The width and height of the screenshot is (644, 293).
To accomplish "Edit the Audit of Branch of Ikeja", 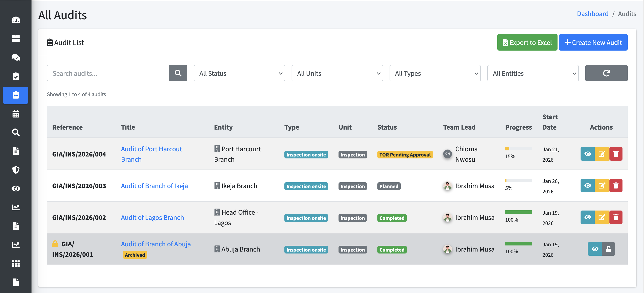I will 602,185.
